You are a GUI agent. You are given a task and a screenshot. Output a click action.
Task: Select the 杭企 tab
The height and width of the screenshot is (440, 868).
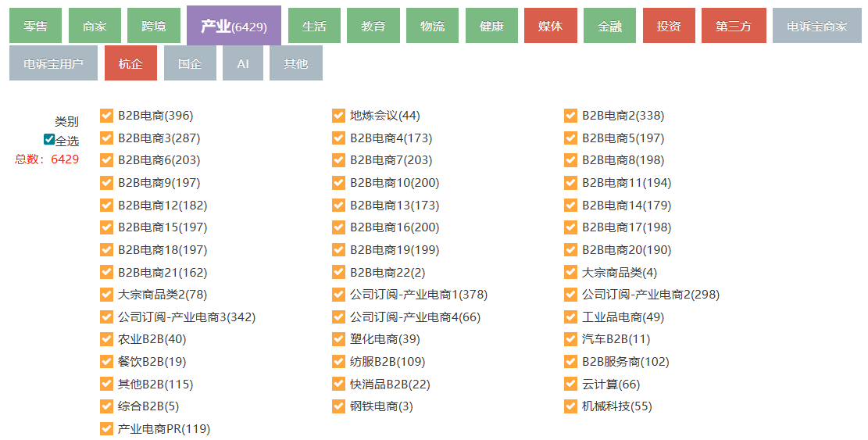[x=130, y=63]
